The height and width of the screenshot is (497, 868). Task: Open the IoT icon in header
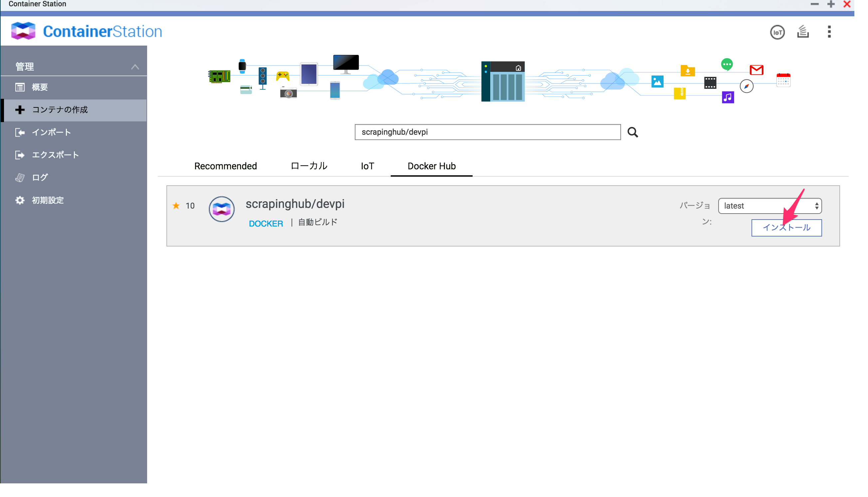click(x=777, y=32)
